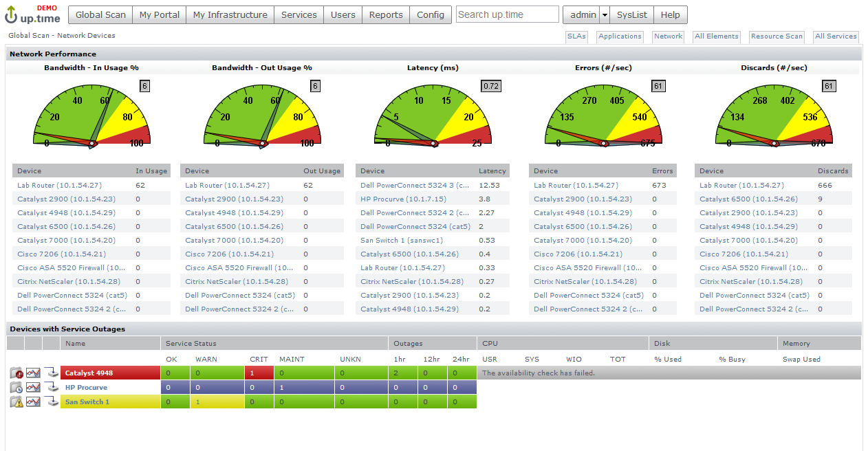Open San Switch 1 (sanswc1) latency link
The height and width of the screenshot is (451, 868).
402,240
